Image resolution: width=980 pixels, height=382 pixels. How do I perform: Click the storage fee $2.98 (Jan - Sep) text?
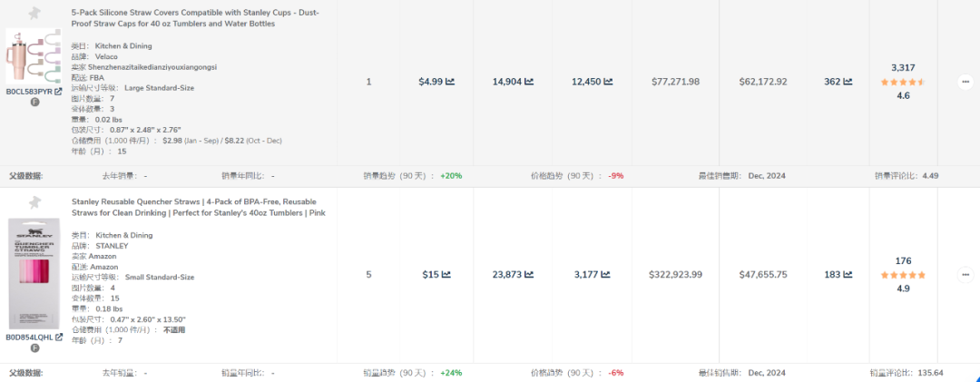(191, 141)
